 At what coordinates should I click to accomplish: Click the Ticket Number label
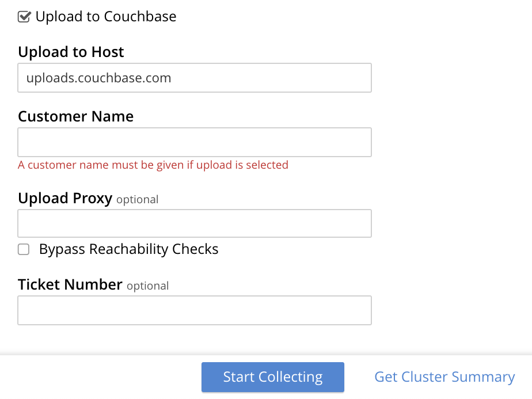70,284
